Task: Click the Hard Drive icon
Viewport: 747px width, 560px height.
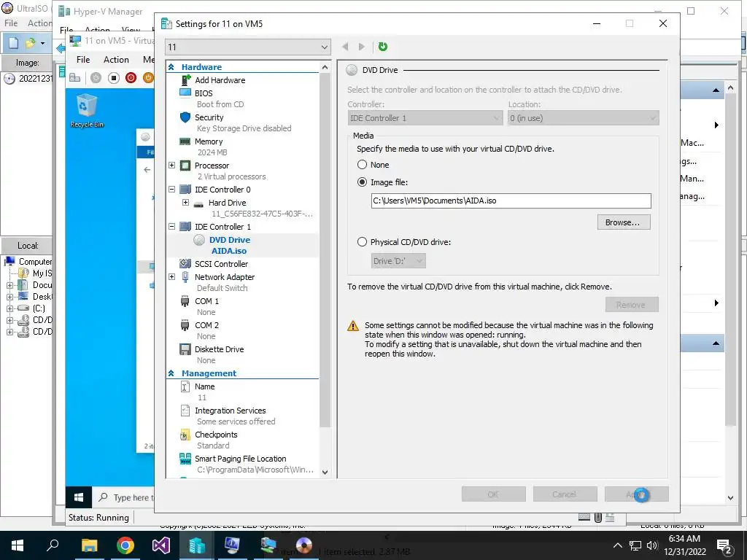Action: point(199,203)
